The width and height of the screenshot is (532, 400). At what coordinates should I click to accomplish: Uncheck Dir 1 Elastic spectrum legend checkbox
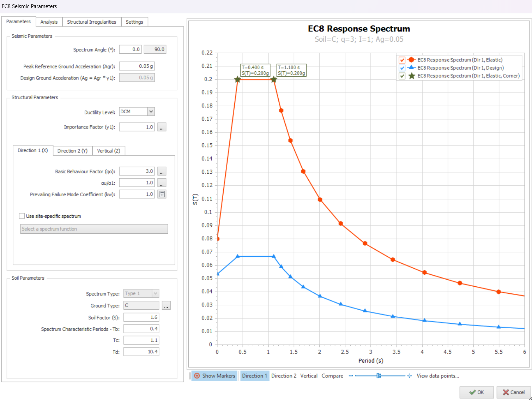[x=402, y=60]
